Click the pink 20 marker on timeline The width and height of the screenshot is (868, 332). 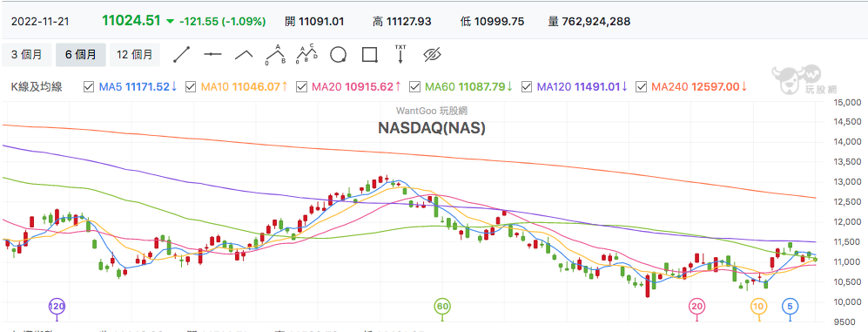point(697,306)
